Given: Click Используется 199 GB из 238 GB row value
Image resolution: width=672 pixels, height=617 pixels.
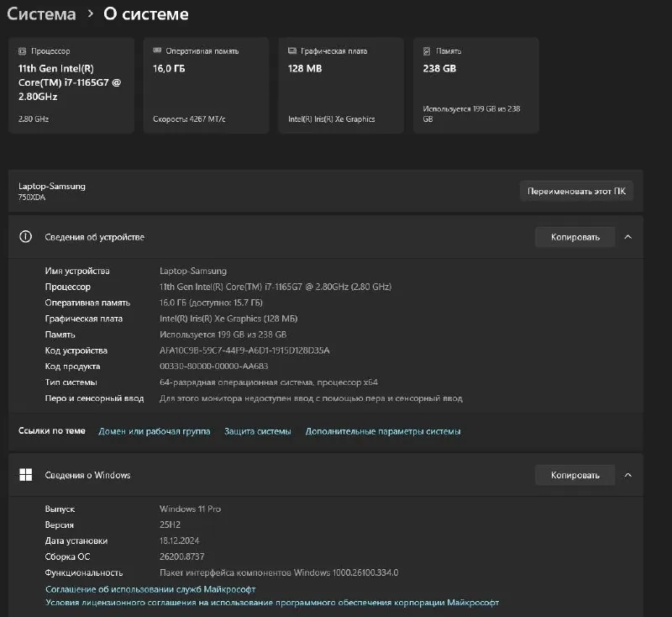Looking at the screenshot, I should [x=223, y=335].
